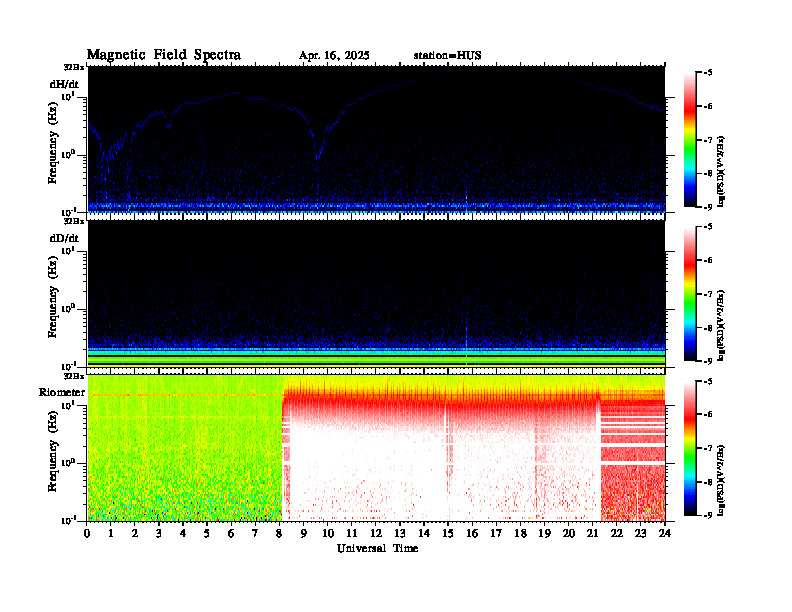792x612 pixels.
Task: Click the hour "13" tick label
Action: [x=400, y=534]
